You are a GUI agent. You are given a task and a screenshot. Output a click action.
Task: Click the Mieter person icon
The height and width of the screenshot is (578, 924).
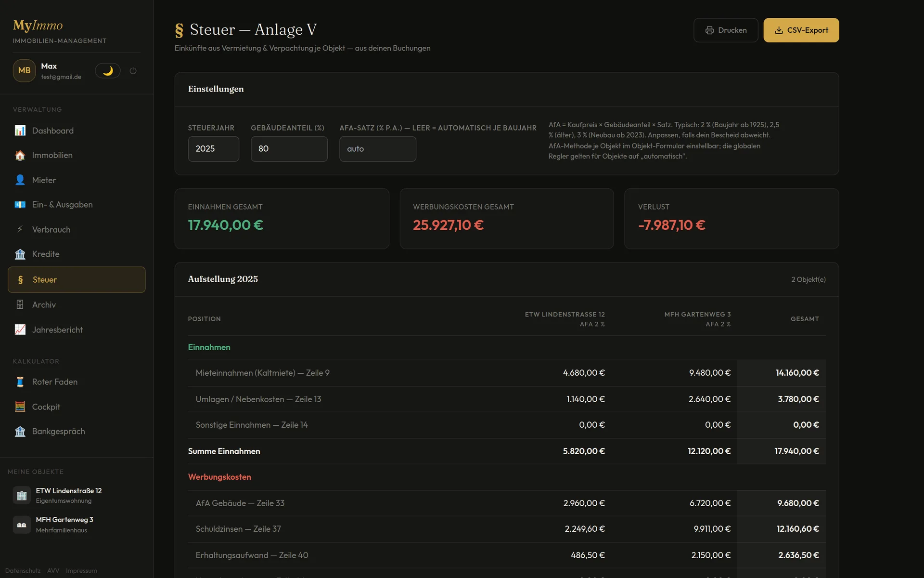(x=20, y=180)
